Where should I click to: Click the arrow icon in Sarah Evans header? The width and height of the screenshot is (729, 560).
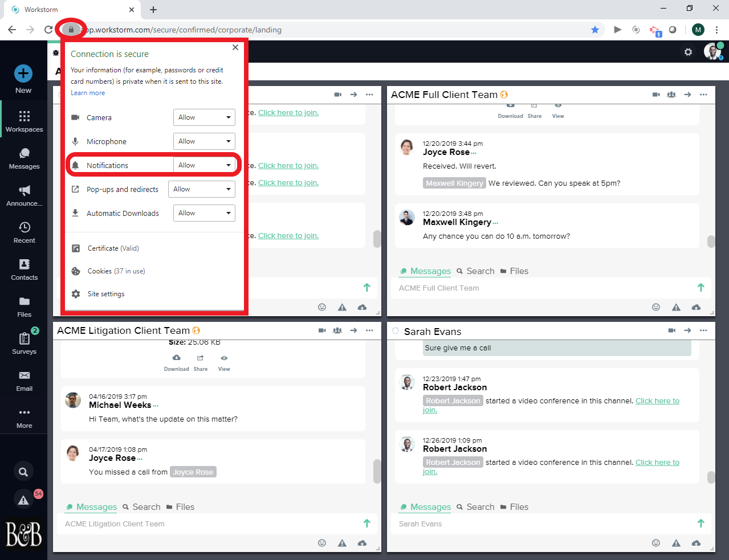pos(687,330)
